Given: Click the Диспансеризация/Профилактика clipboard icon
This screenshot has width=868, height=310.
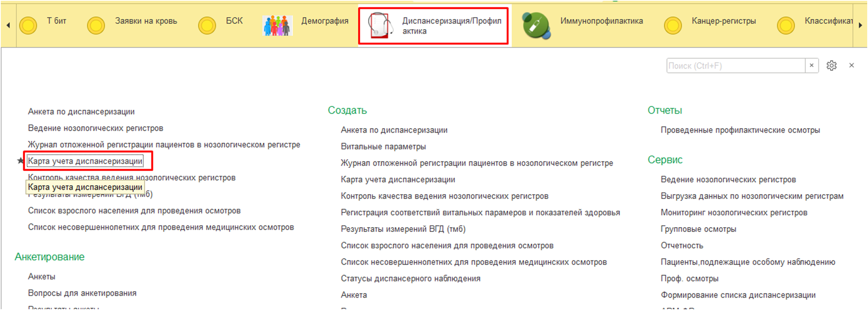Looking at the screenshot, I should click(x=380, y=25).
